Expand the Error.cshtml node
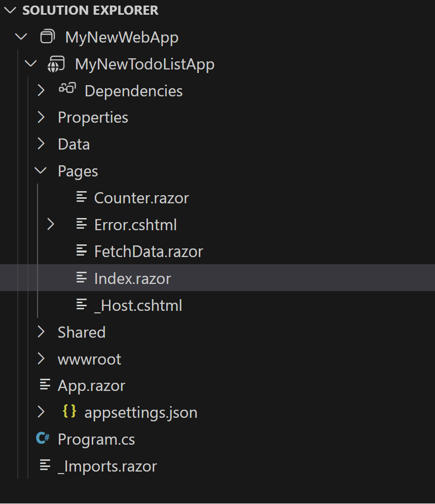Image resolution: width=435 pixels, height=504 pixels. coord(50,224)
